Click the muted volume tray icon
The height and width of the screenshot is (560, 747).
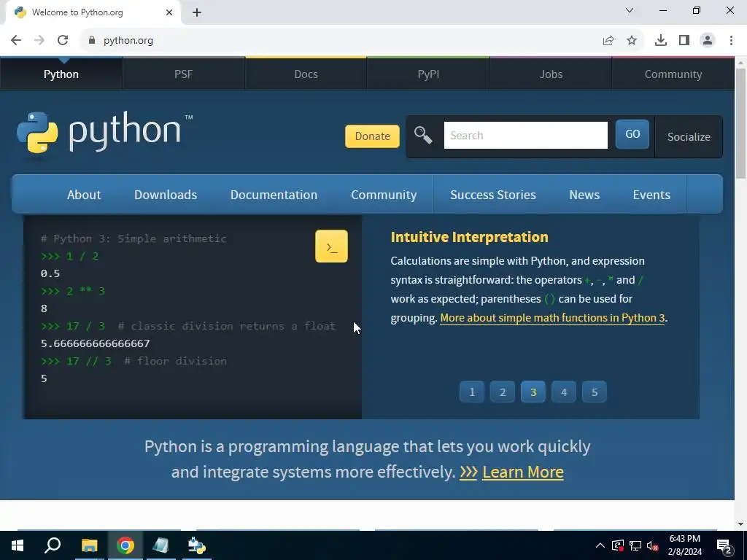coord(652,545)
